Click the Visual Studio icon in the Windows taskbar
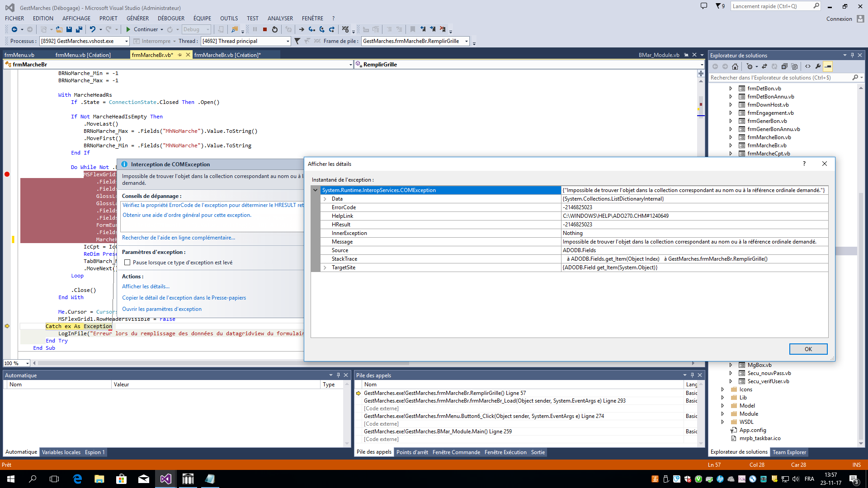Screen dimensions: 868x488 [x=166, y=479]
